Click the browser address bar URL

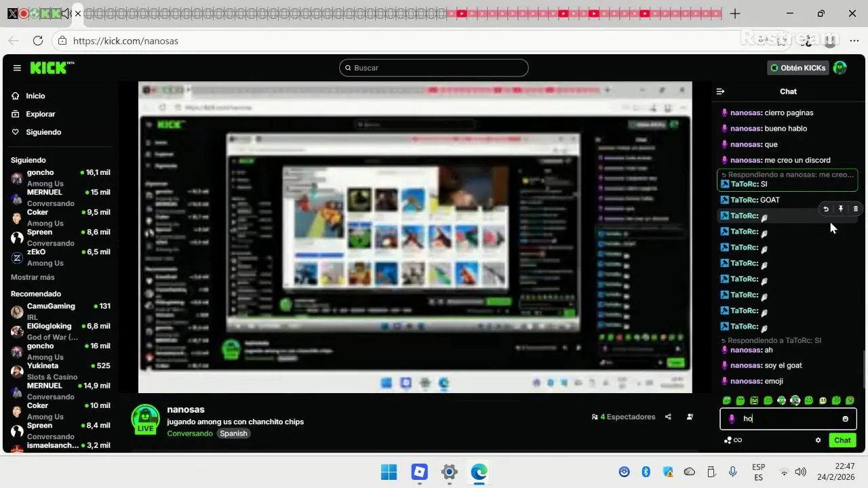click(125, 41)
